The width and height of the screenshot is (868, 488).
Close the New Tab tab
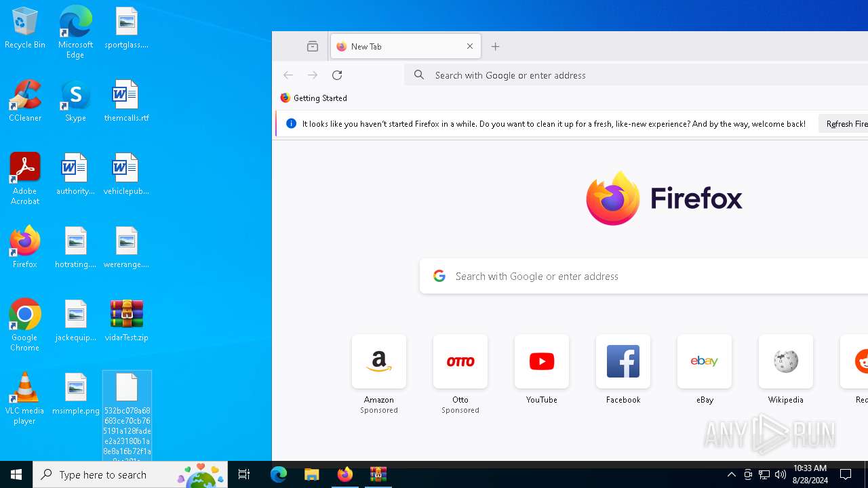(x=470, y=47)
